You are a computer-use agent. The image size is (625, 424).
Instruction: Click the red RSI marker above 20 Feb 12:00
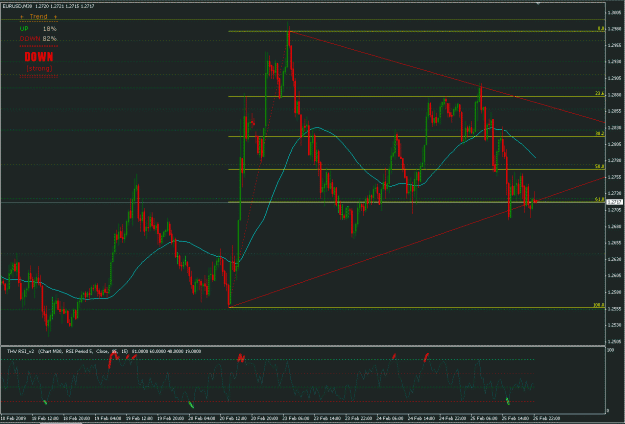click(241, 358)
